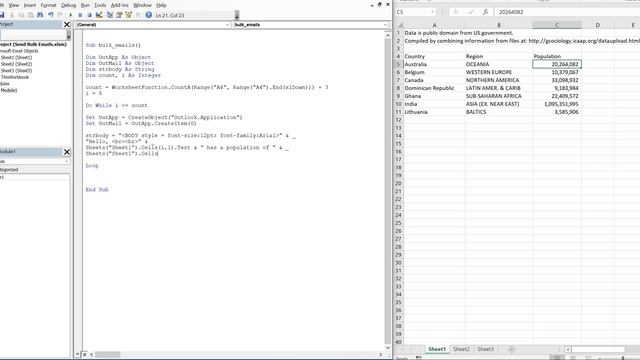The height and width of the screenshot is (360, 640).
Task: Click the Redo toolbar icon
Action: point(60,15)
